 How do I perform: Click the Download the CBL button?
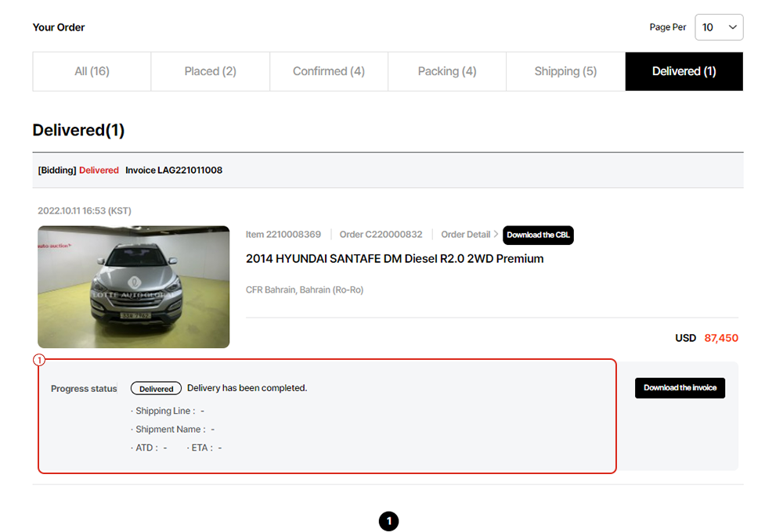(538, 235)
